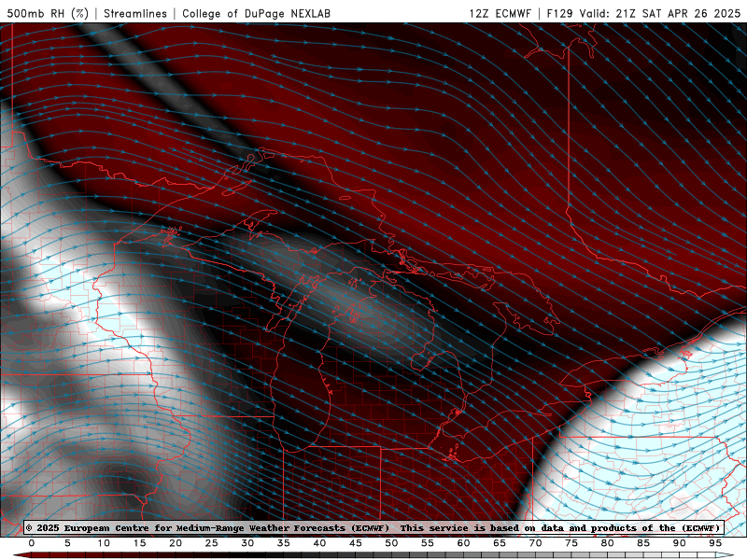Screen dimensions: 747x560
Task: Click the color scale label "25"
Action: (x=212, y=543)
